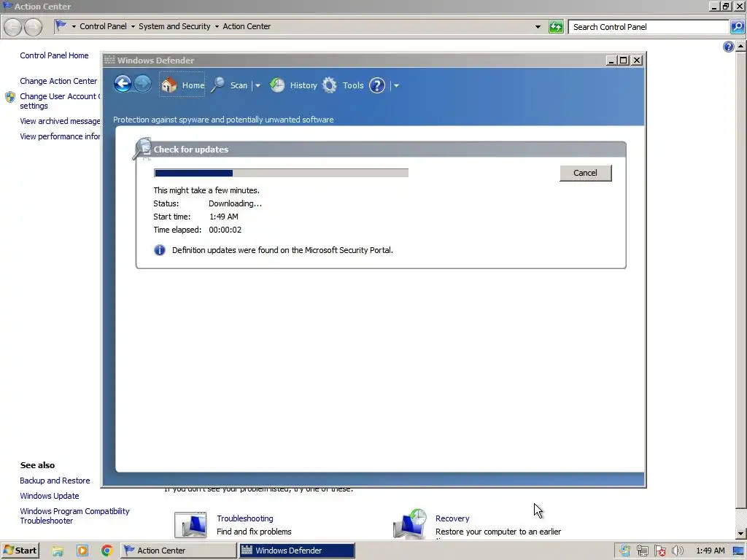Click the first tray update icon

point(624,551)
